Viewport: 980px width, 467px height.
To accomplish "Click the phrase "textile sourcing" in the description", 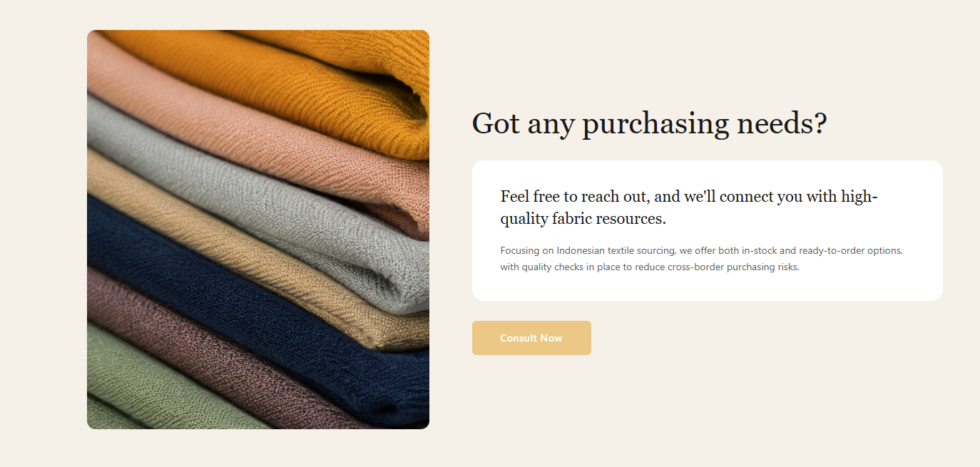I will click(641, 251).
